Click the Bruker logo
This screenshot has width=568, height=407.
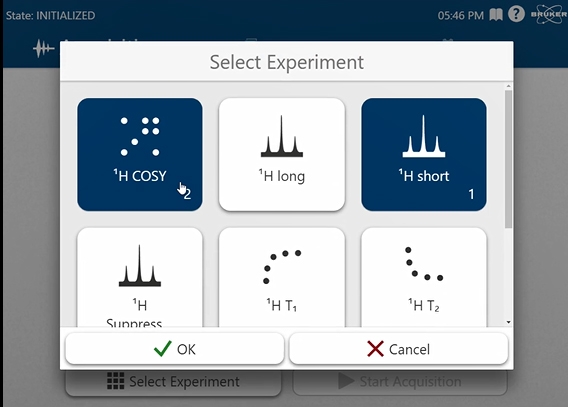549,14
